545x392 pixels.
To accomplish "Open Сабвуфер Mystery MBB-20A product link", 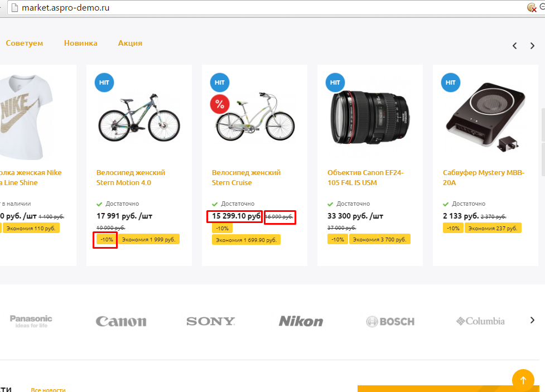I will click(484, 177).
